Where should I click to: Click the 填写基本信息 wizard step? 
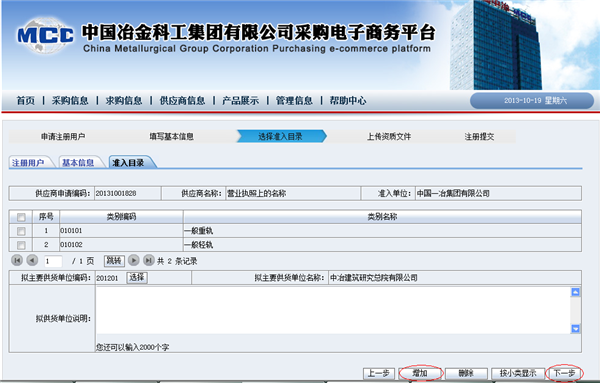click(x=171, y=137)
